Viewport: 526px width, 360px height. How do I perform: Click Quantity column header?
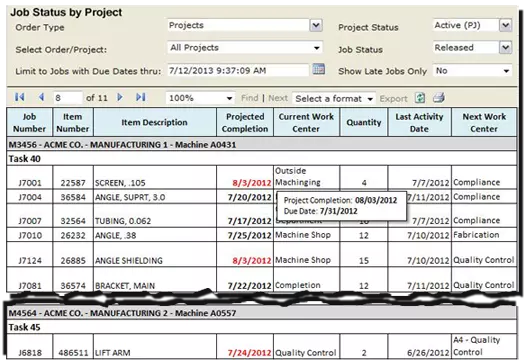pyautogui.click(x=364, y=122)
